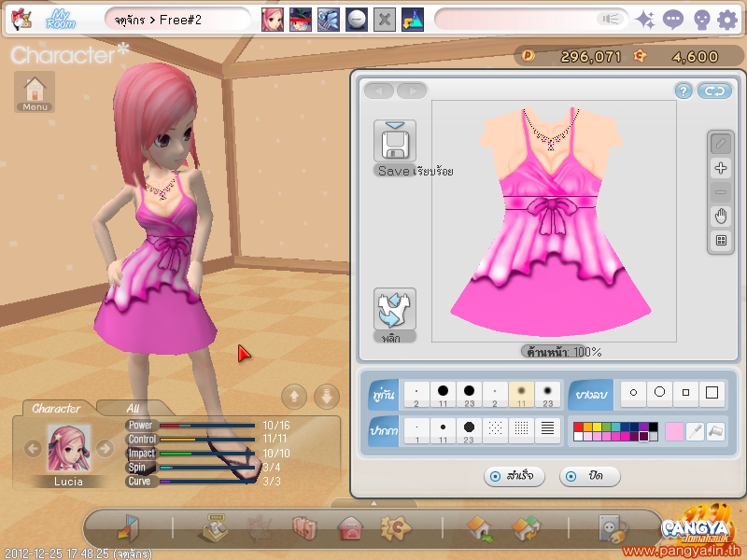Open the ปากกา pen tool group
Screen dimensions: 747x560
(384, 431)
